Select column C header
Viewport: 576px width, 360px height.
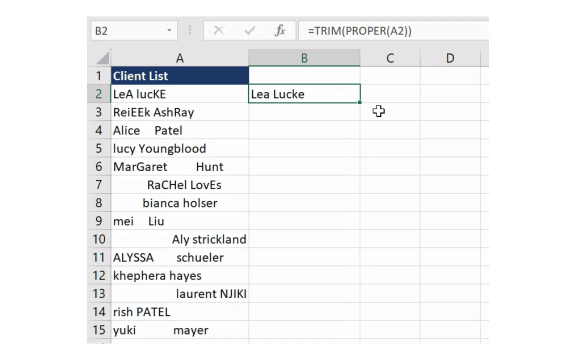(x=390, y=58)
